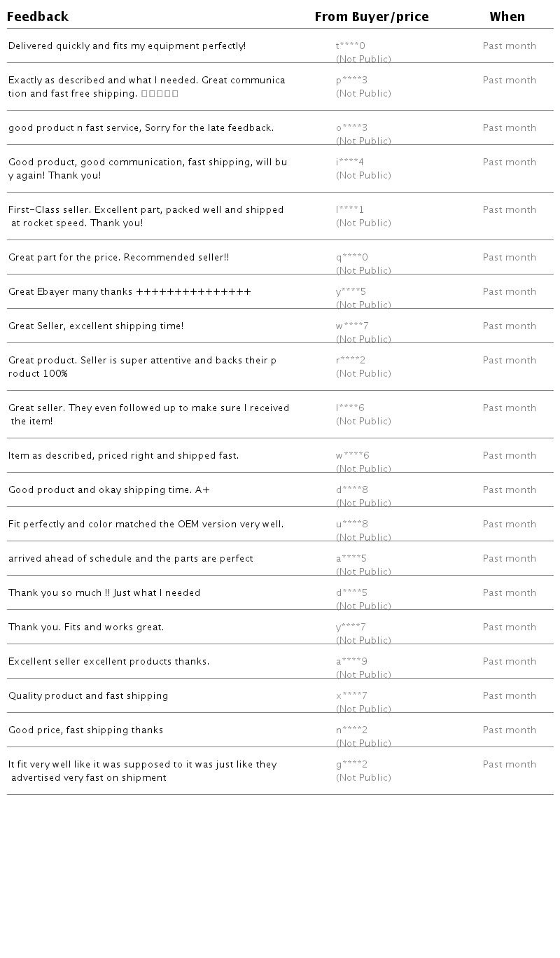
Task: Open buyer t****0 profile
Action: [351, 46]
